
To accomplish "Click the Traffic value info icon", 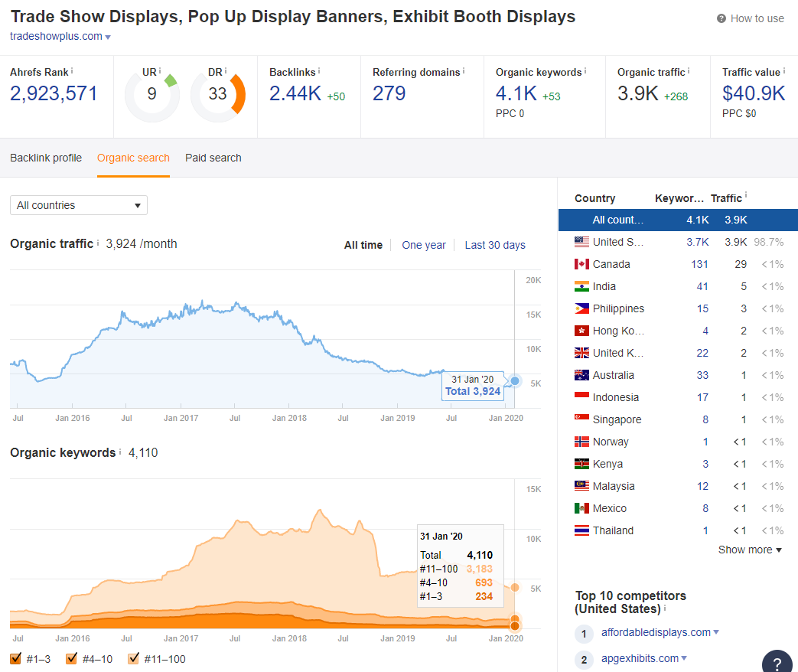I will coord(783,71).
